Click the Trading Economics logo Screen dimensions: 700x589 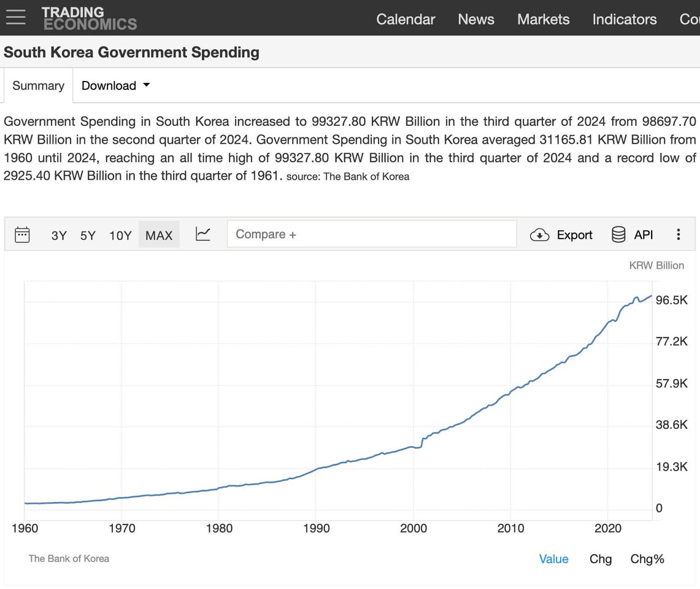click(89, 18)
